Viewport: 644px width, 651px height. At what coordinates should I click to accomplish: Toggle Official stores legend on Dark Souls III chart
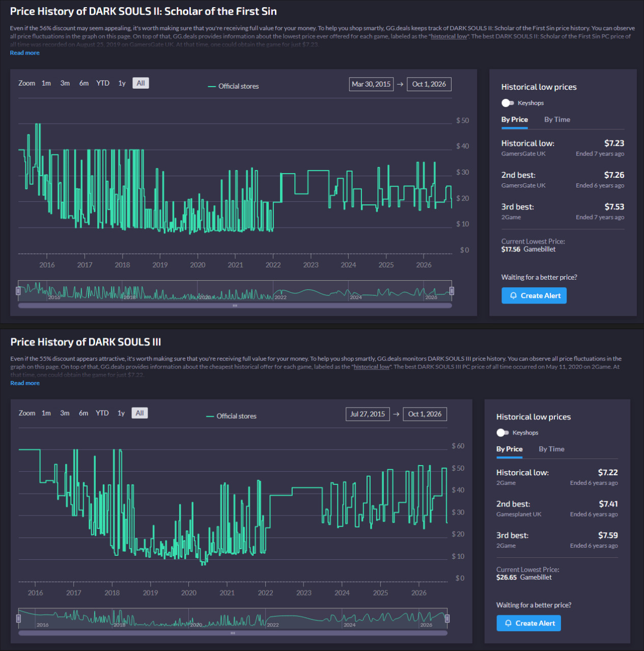(231, 416)
